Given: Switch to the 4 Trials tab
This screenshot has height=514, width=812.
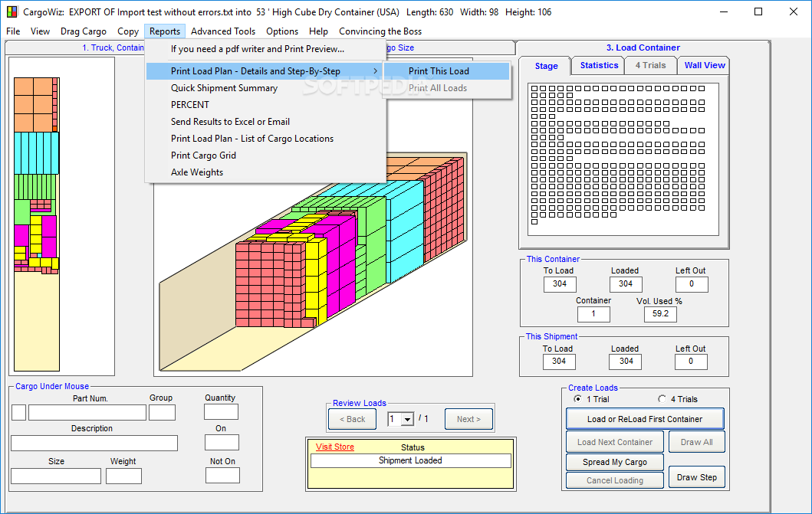Looking at the screenshot, I should pos(650,65).
